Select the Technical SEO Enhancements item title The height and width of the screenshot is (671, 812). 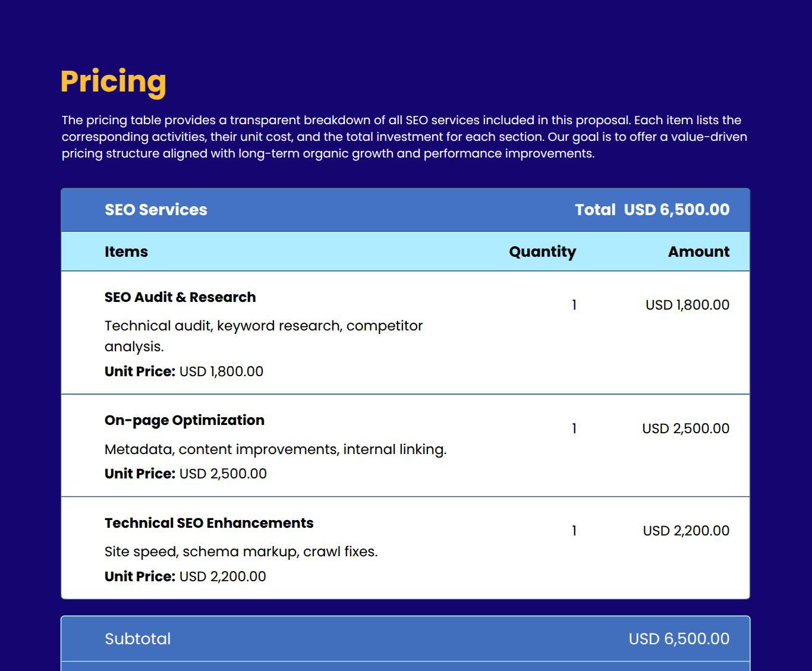pos(209,522)
